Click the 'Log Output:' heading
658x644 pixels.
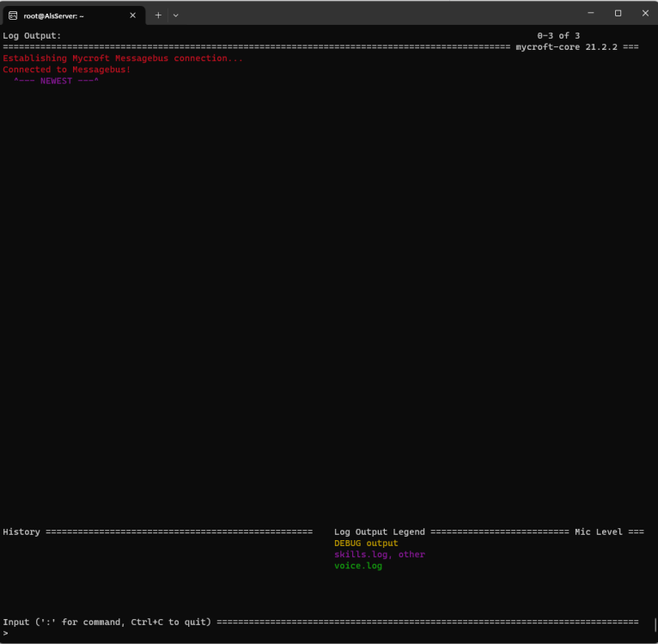click(x=32, y=36)
